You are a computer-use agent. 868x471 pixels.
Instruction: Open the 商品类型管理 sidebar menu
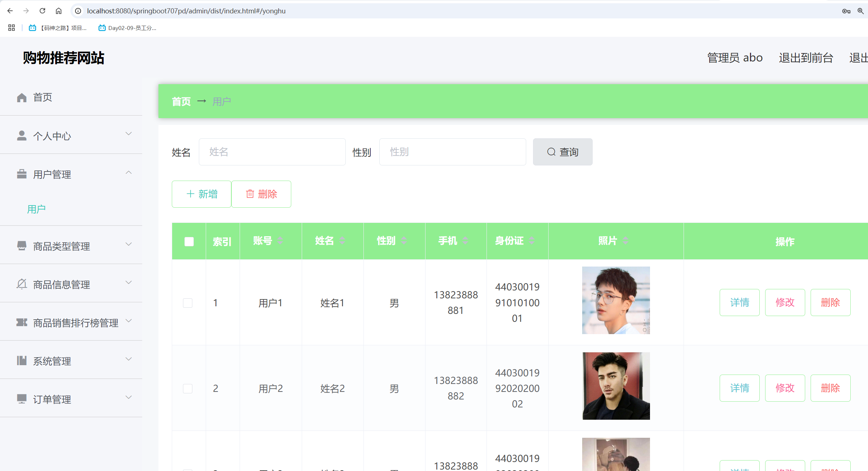pyautogui.click(x=62, y=246)
